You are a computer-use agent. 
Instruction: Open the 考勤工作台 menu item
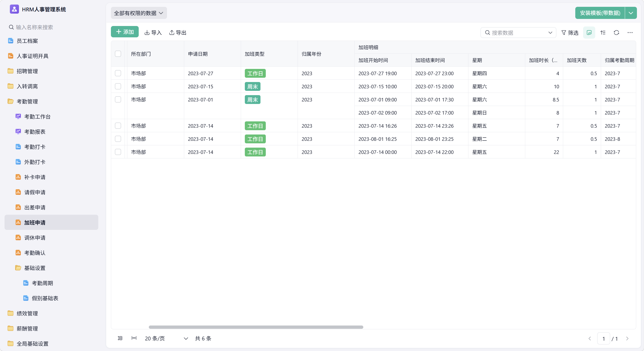pyautogui.click(x=52, y=117)
